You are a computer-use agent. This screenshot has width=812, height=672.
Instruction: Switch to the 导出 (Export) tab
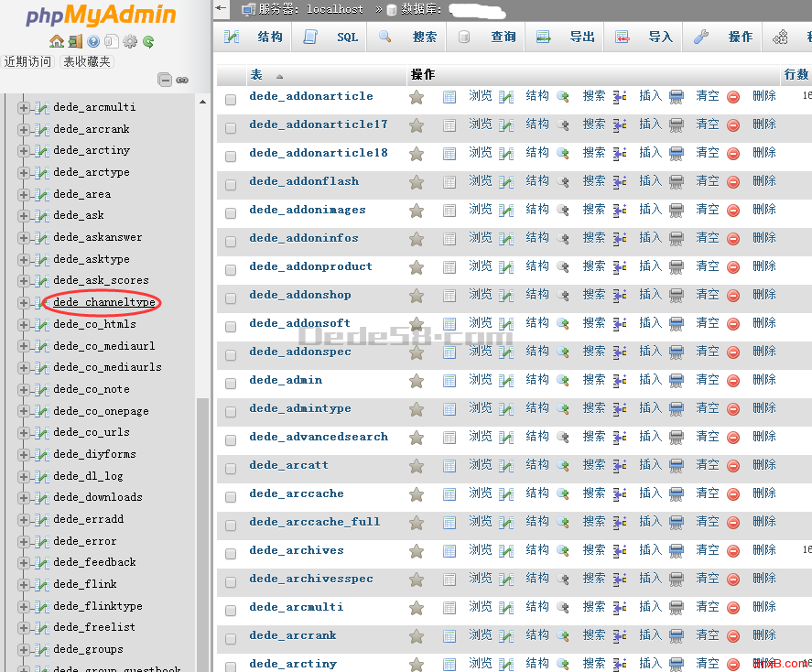568,38
